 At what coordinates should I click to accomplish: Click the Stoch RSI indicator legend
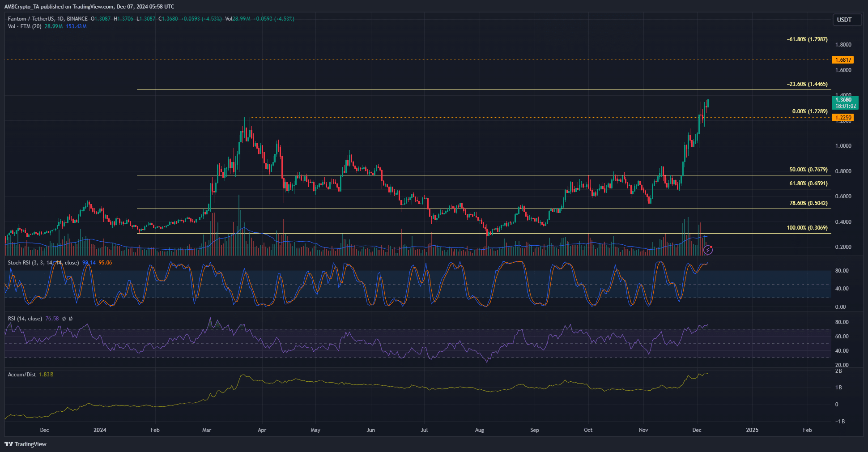43,263
